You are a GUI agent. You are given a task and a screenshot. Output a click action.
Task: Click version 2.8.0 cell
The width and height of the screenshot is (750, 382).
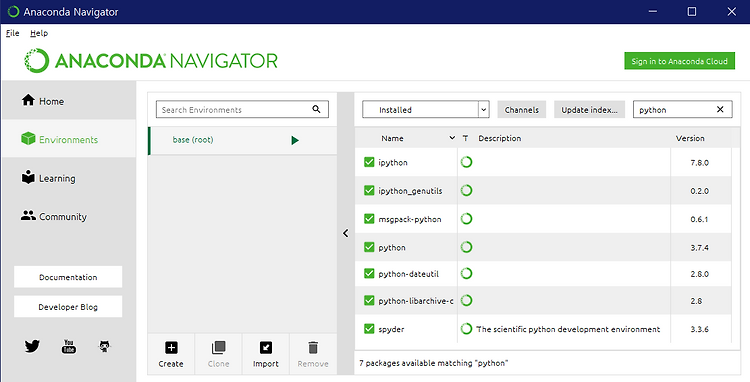click(699, 274)
